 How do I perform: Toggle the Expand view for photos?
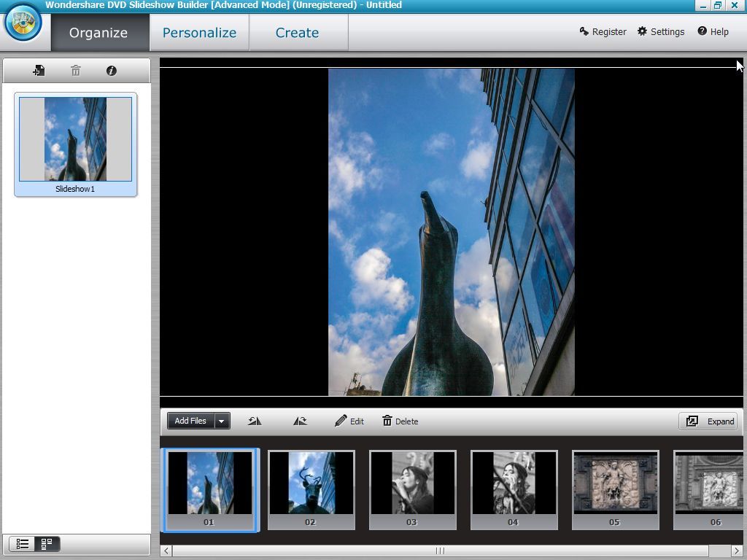pos(708,421)
